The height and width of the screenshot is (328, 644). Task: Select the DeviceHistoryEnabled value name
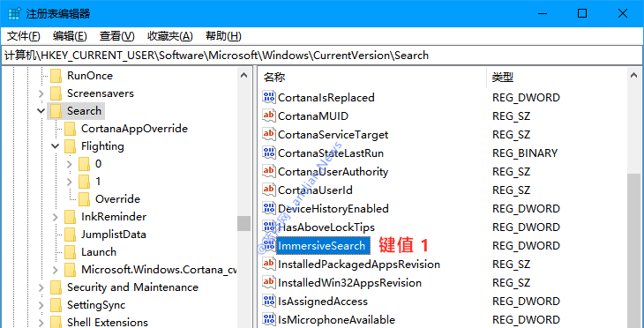click(333, 209)
